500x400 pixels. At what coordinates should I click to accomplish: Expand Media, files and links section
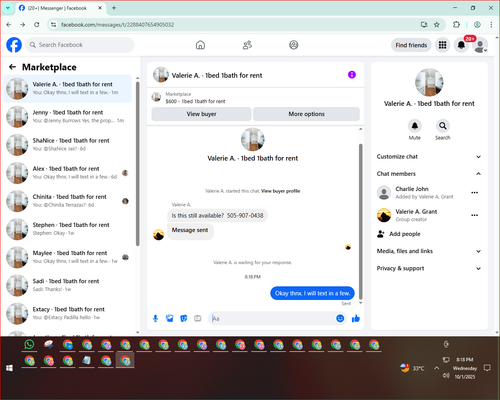point(429,251)
